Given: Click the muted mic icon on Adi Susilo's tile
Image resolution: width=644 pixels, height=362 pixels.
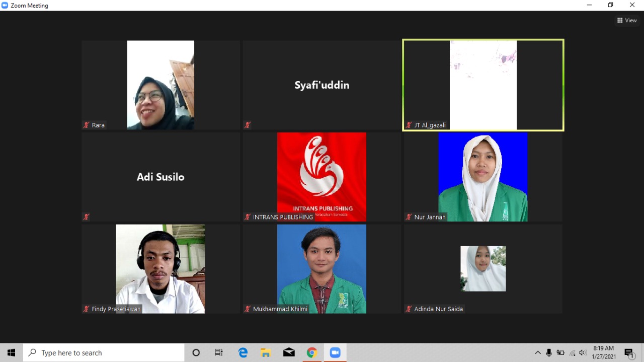Looking at the screenshot, I should (x=87, y=217).
